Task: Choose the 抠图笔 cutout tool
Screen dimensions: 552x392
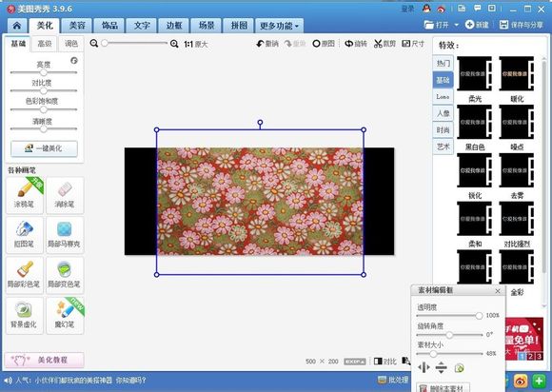Action: [x=25, y=235]
